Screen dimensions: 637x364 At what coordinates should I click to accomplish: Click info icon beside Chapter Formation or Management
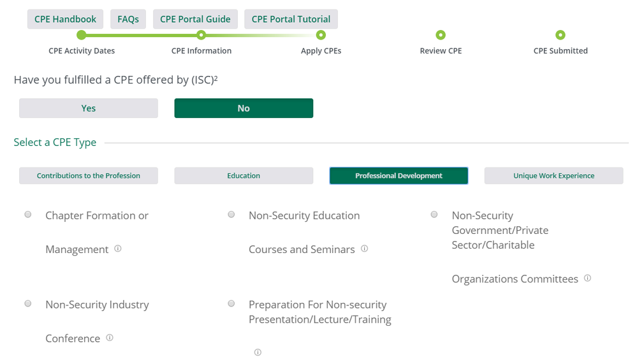(x=118, y=249)
